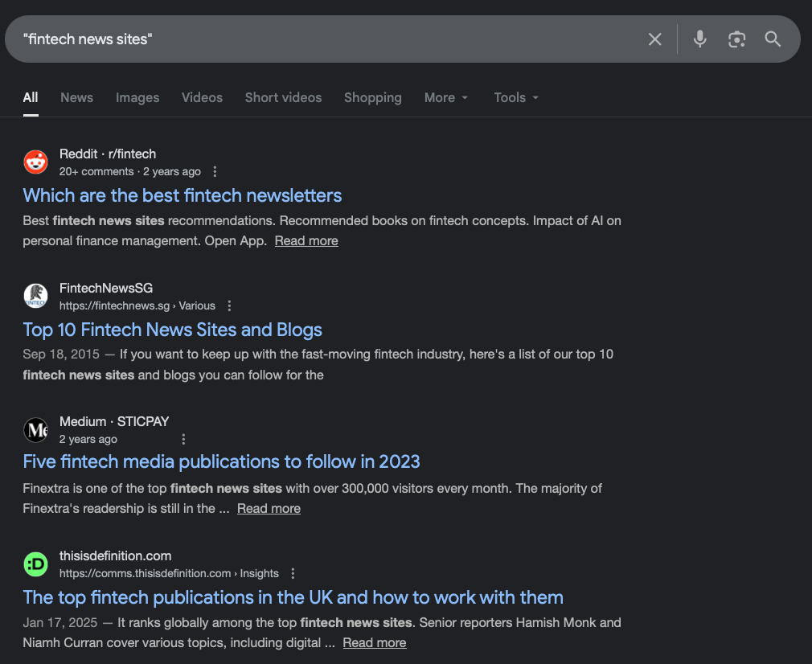Focus the search box containing "fintech news sites"
812x664 pixels.
tap(322, 39)
